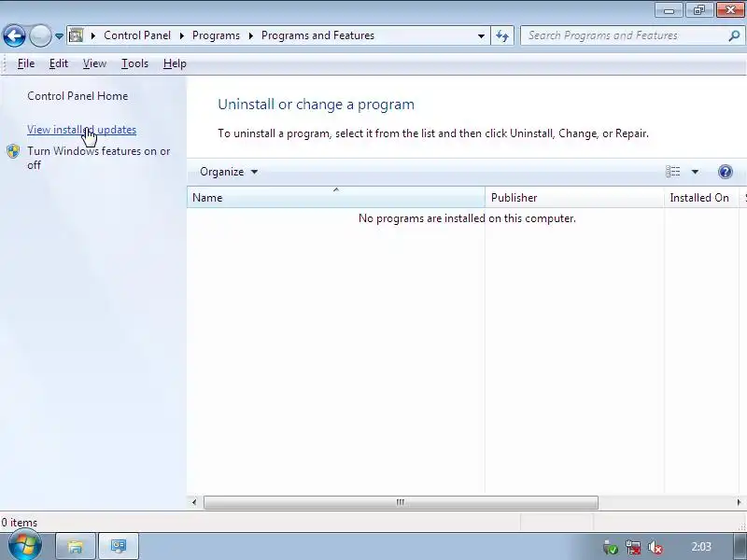Open View installed updates link
This screenshot has height=560, width=747.
81,130
